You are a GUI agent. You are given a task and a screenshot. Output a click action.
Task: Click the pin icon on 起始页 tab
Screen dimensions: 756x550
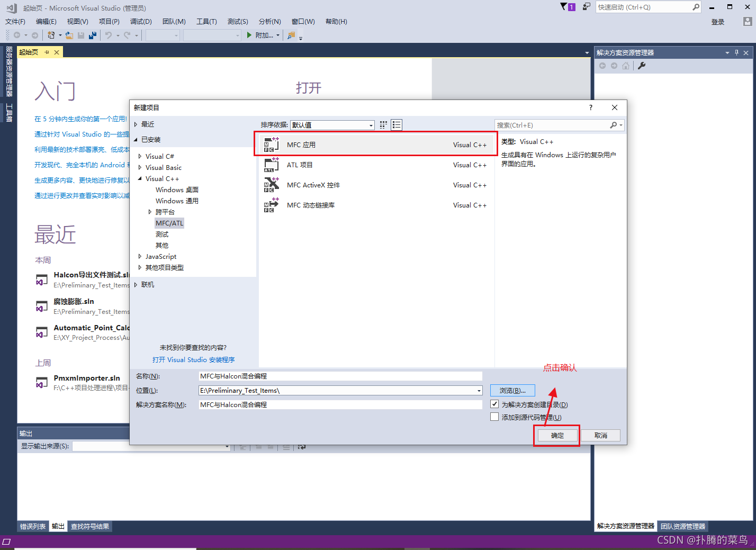click(47, 52)
